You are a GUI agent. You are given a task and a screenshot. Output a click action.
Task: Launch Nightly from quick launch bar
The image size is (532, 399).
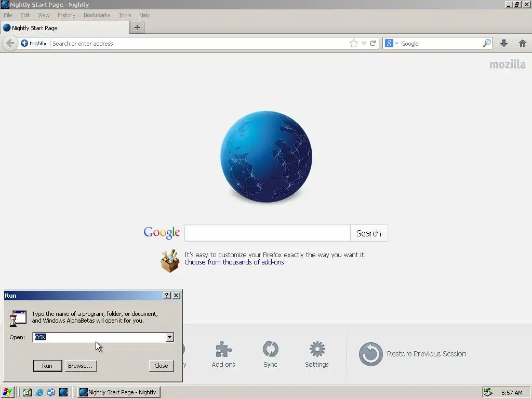click(63, 392)
